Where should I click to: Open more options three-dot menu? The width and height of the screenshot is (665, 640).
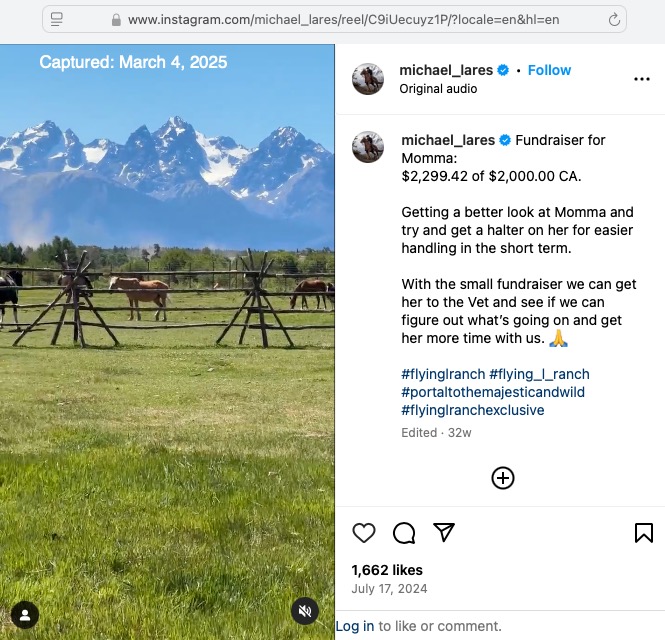[642, 79]
